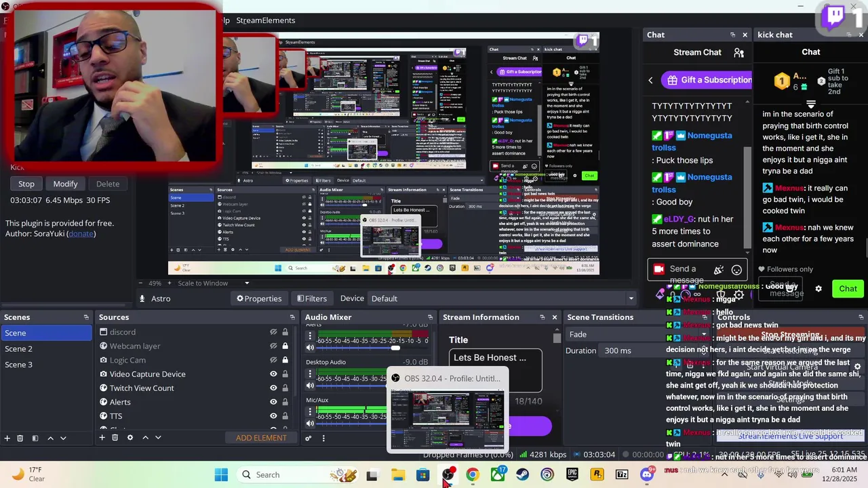Click the green kick Chat button

pos(848,289)
